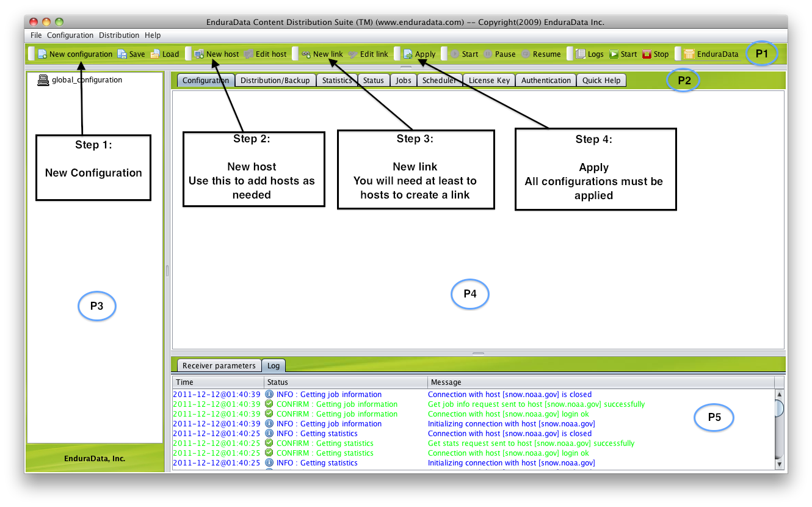Switch to the Configuration tab
Viewport: 812px width, 507px height.
(x=206, y=80)
